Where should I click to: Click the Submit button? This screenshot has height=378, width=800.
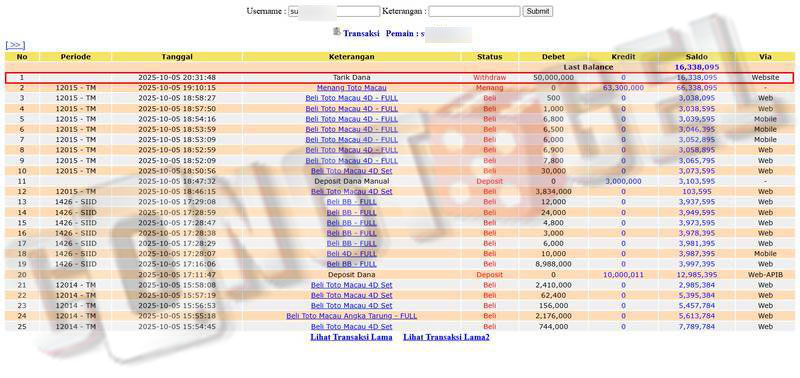point(537,11)
